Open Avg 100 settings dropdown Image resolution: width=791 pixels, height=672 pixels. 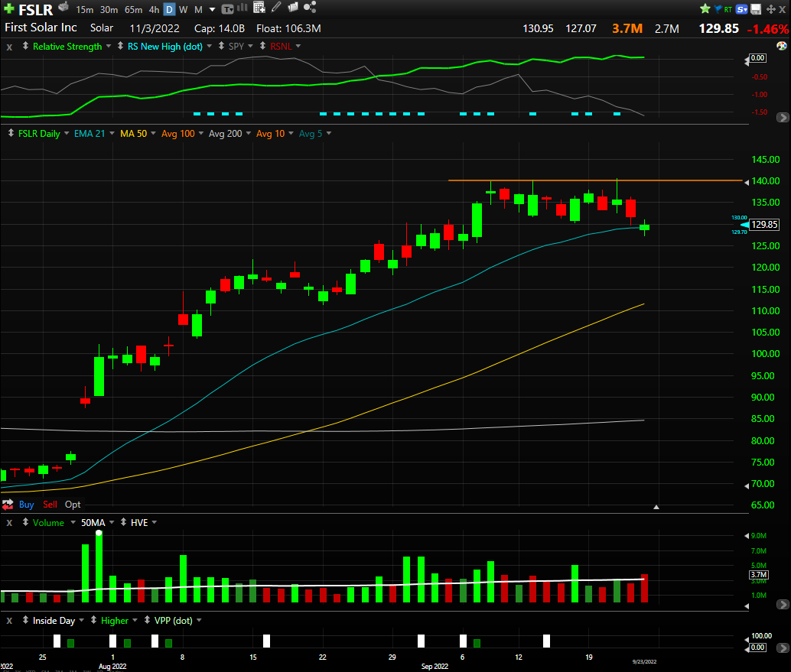pyautogui.click(x=200, y=133)
